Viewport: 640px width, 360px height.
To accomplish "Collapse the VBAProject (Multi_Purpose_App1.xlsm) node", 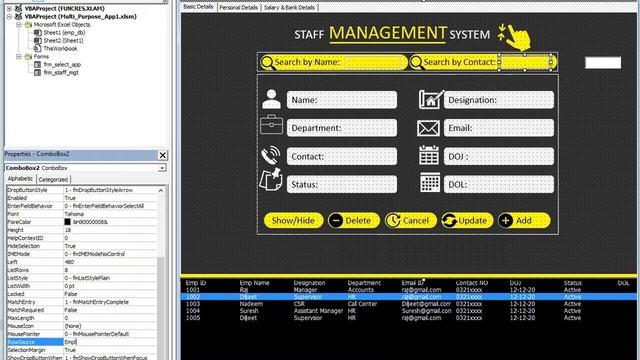I will tap(9, 17).
